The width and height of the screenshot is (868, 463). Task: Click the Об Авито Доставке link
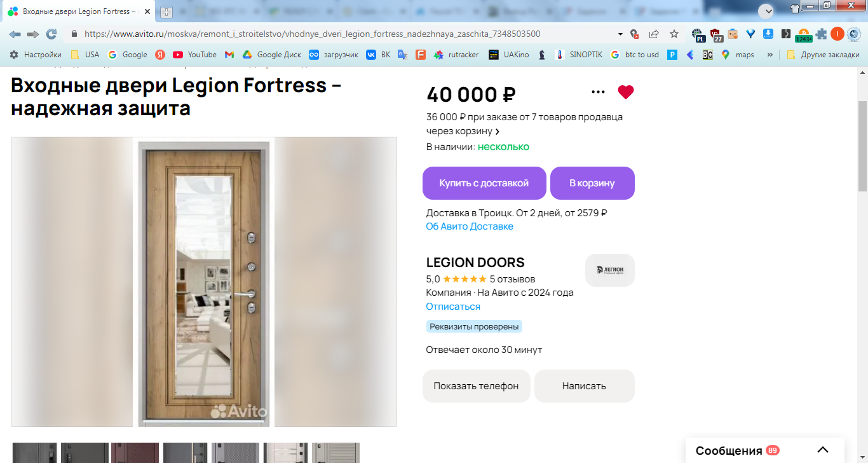[x=470, y=226]
